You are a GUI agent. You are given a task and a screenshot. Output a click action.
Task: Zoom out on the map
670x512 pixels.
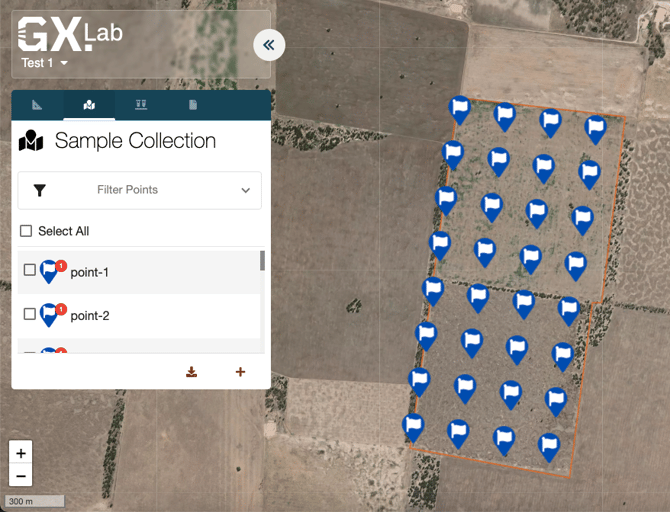[20, 476]
